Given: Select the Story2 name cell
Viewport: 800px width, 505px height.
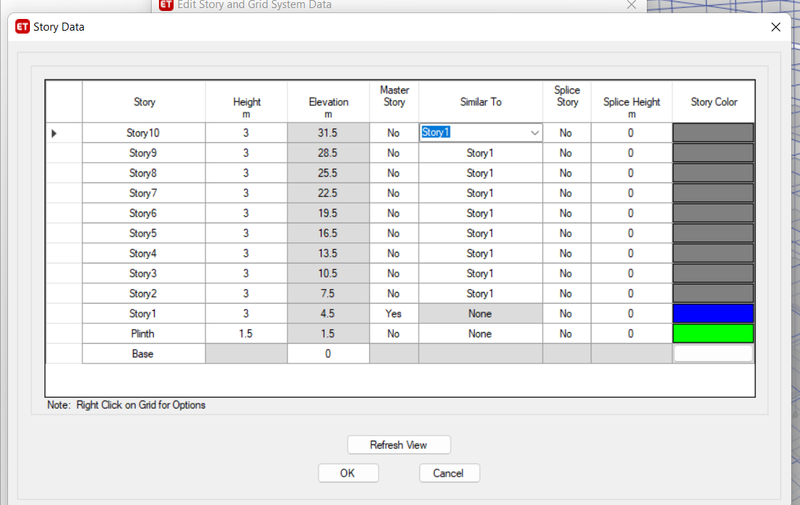Looking at the screenshot, I should tap(144, 293).
